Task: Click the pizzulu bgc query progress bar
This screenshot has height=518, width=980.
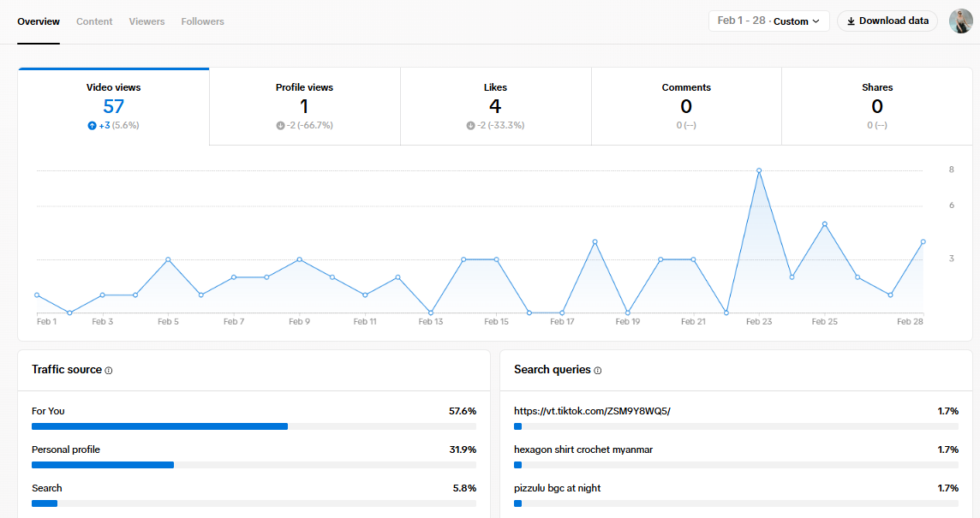Action: (736, 503)
